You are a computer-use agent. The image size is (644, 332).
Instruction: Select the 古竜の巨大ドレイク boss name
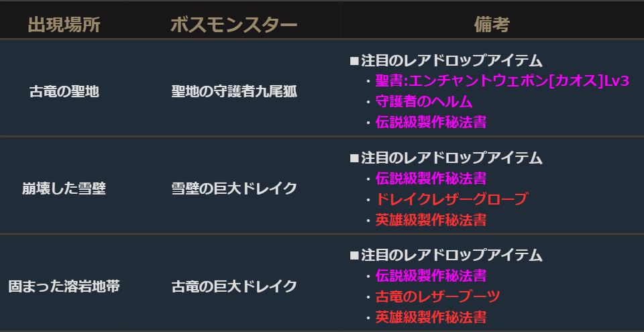point(233,286)
